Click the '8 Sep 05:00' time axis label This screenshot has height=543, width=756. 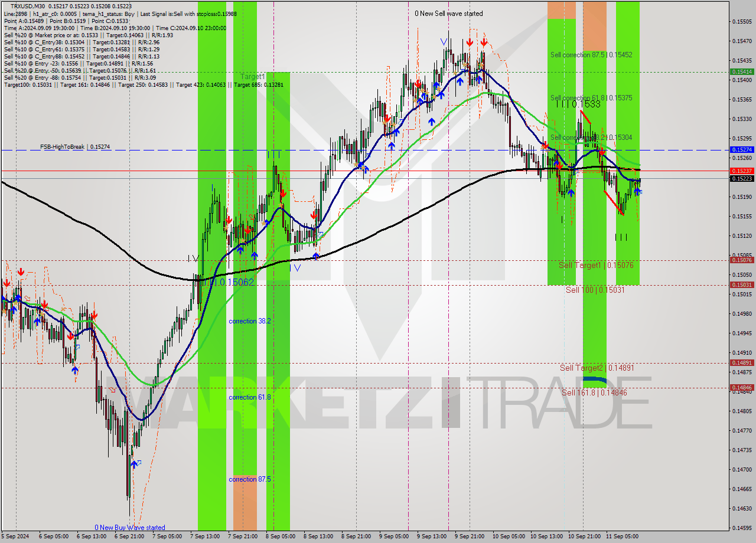[281, 537]
